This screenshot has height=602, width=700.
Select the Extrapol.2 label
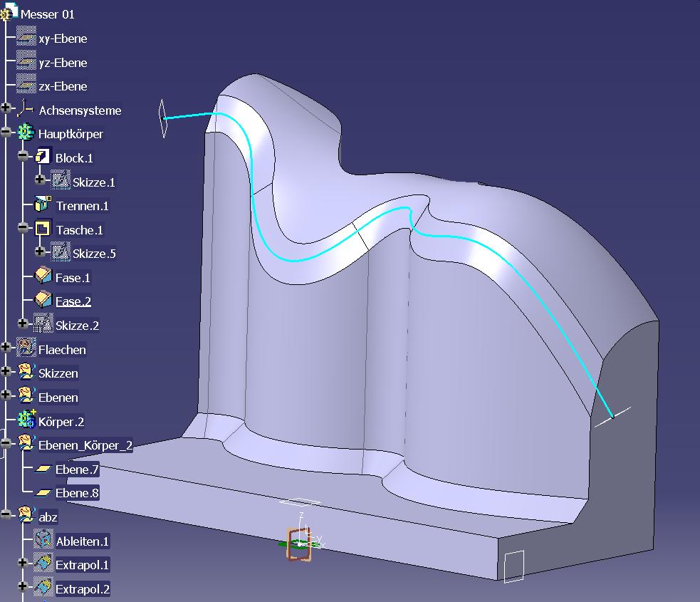[x=83, y=589]
